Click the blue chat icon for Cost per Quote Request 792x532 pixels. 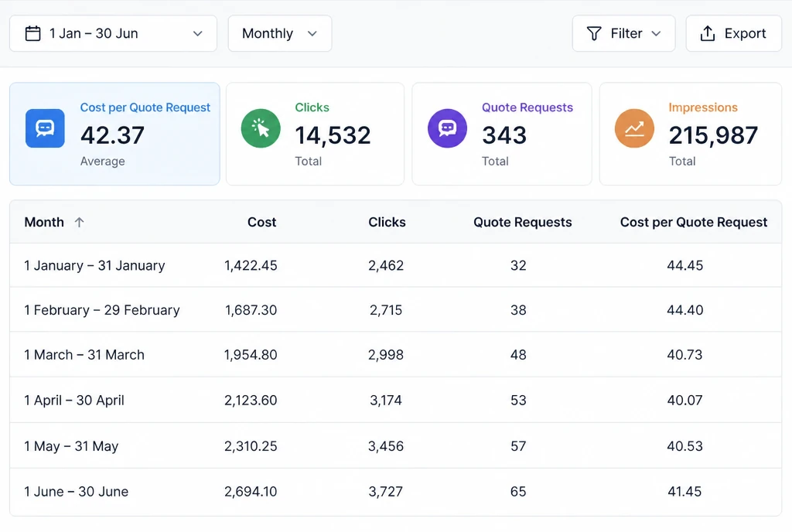pyautogui.click(x=45, y=128)
